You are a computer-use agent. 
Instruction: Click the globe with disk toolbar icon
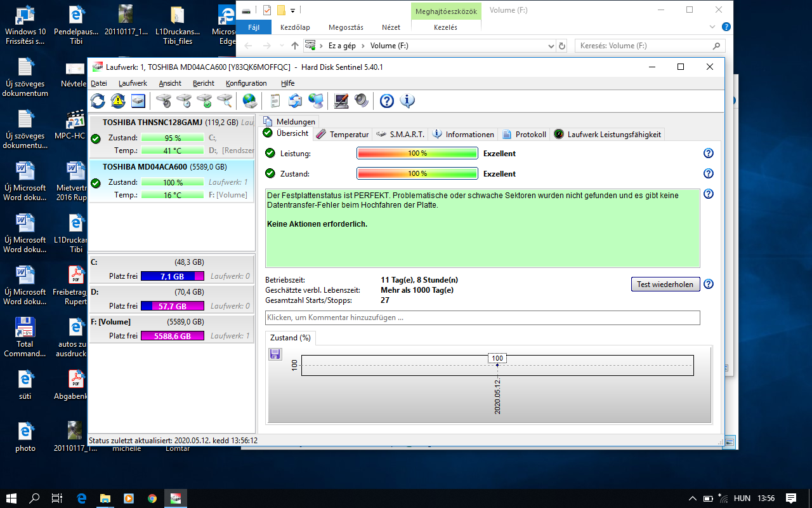250,100
